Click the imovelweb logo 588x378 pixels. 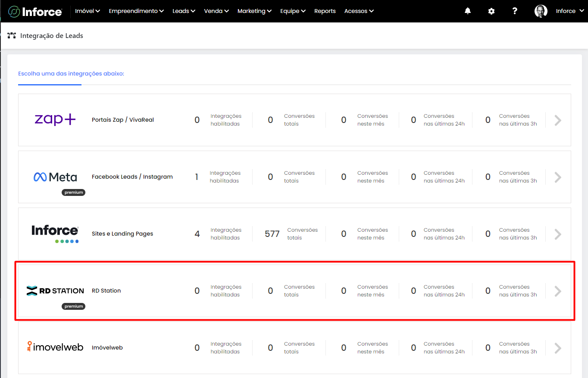pos(55,347)
